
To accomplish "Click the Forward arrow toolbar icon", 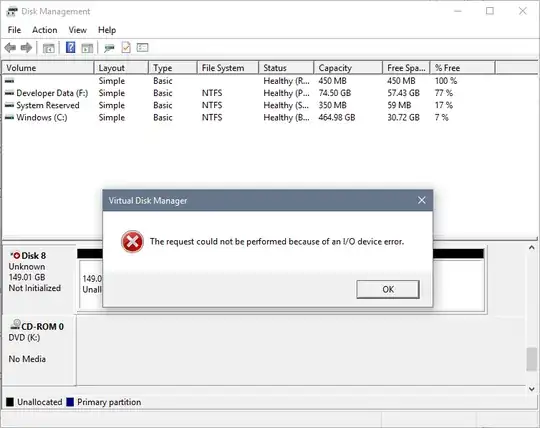I will pos(27,48).
